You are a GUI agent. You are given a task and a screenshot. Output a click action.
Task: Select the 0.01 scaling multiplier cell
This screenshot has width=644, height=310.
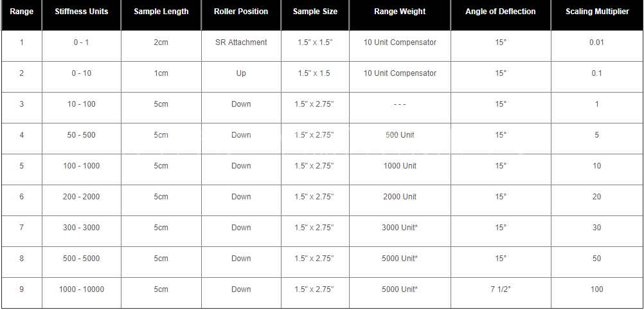pos(597,42)
